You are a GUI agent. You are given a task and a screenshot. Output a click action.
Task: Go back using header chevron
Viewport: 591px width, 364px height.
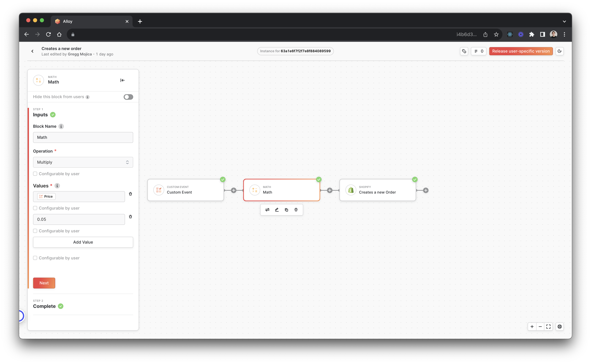[32, 51]
